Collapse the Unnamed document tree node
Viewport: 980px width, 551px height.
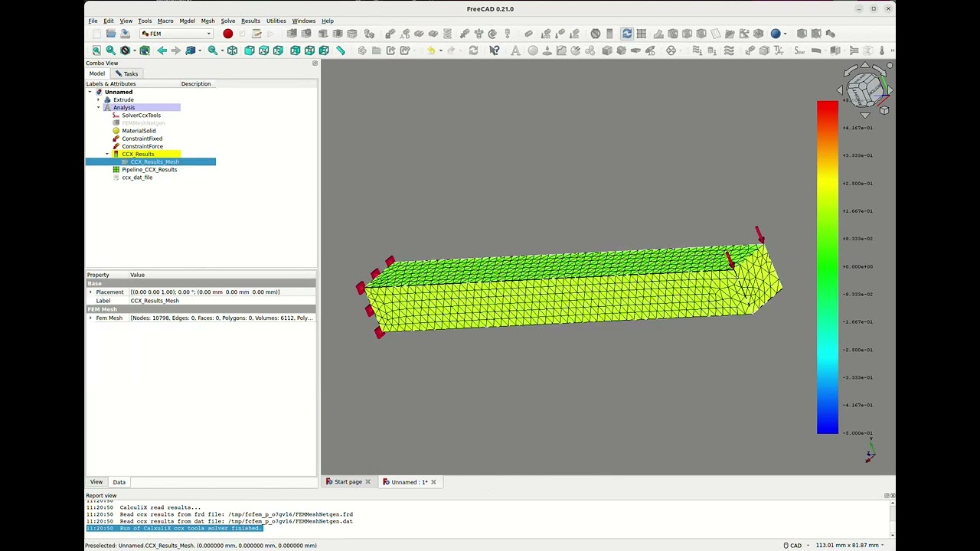[90, 92]
